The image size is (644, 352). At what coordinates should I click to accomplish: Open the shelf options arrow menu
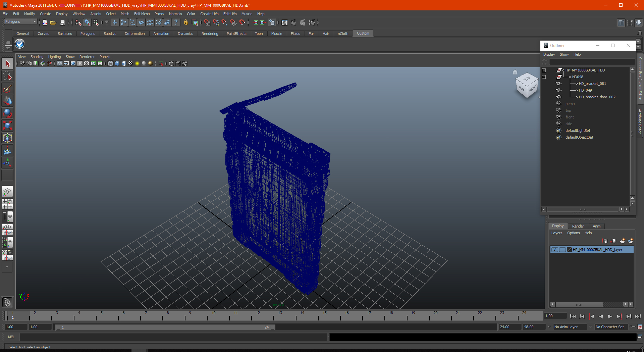(8, 48)
